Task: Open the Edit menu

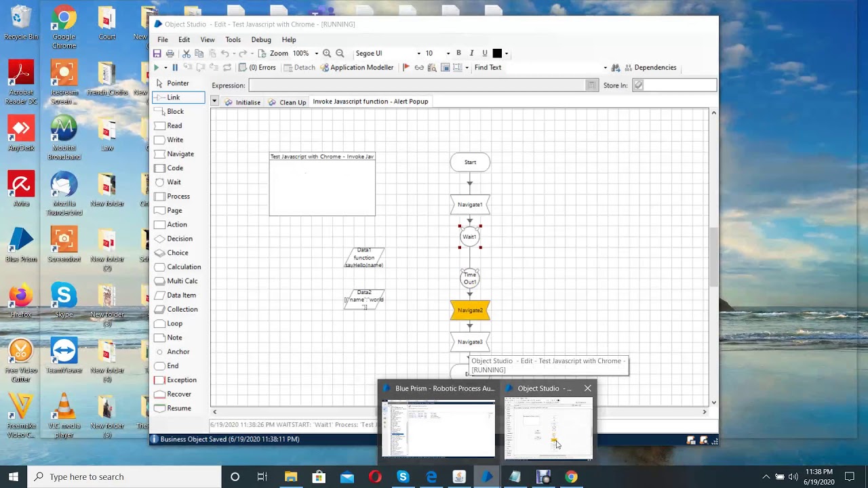Action: [184, 40]
